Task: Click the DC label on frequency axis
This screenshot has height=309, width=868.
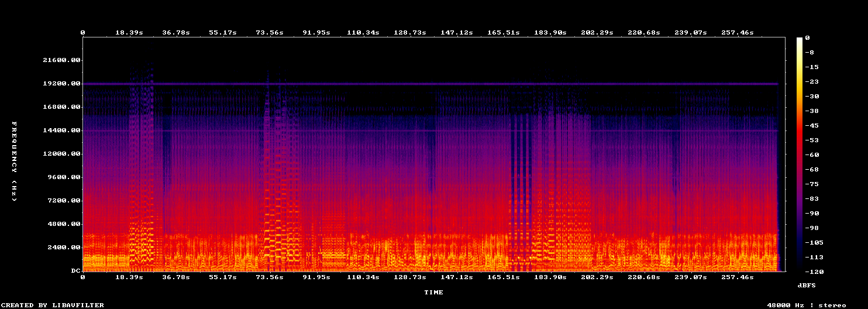Action: 76,271
